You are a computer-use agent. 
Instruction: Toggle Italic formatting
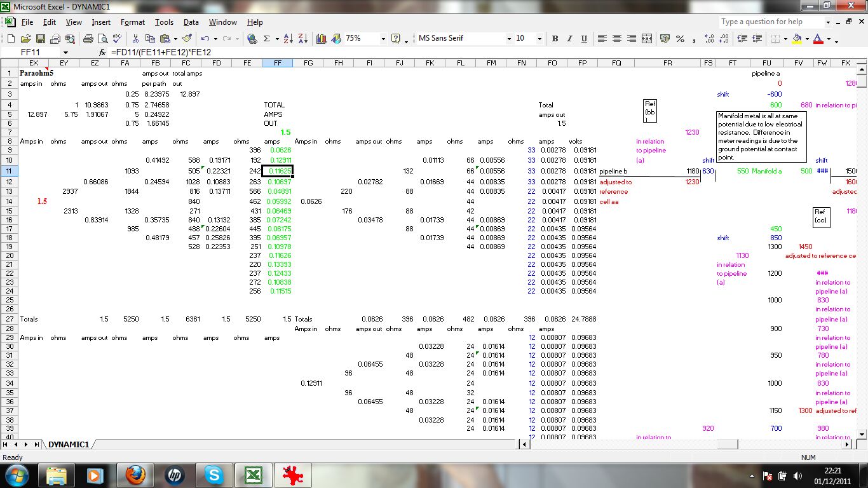(x=569, y=39)
